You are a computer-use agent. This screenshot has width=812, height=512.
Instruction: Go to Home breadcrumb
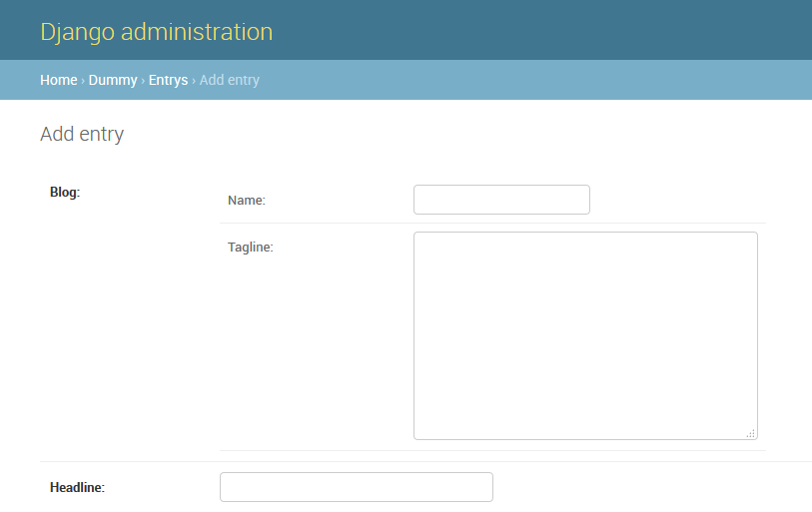(x=59, y=80)
